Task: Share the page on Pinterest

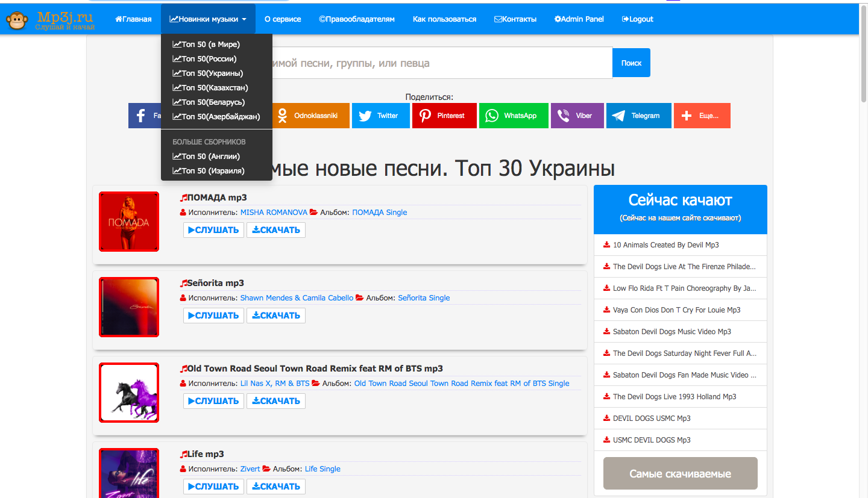Action: tap(445, 116)
